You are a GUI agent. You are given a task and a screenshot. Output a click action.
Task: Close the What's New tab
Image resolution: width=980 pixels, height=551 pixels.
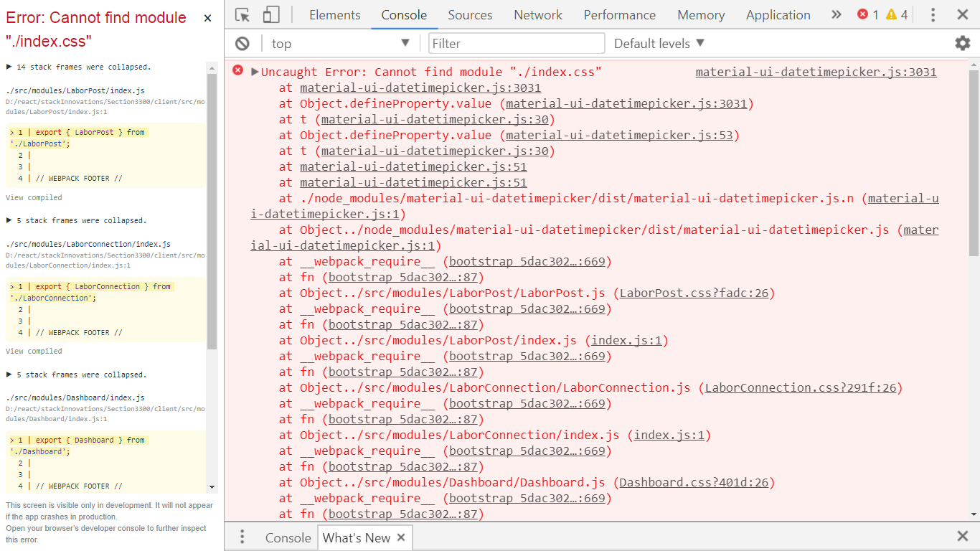[x=401, y=537]
